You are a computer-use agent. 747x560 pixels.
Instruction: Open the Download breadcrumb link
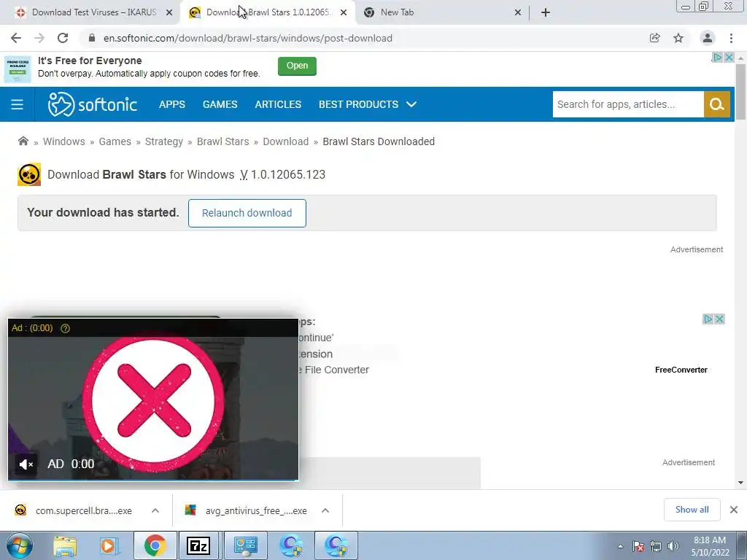point(286,141)
